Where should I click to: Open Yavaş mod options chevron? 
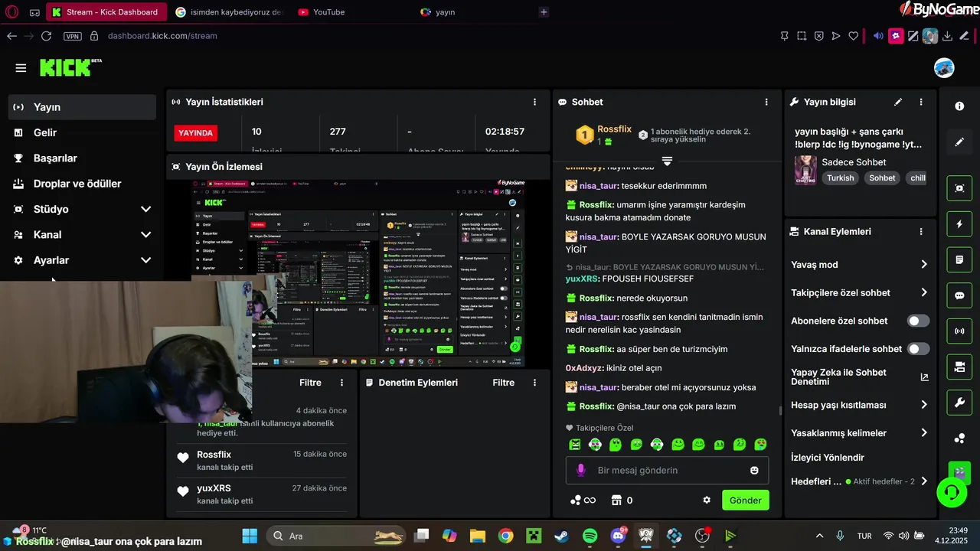point(924,265)
